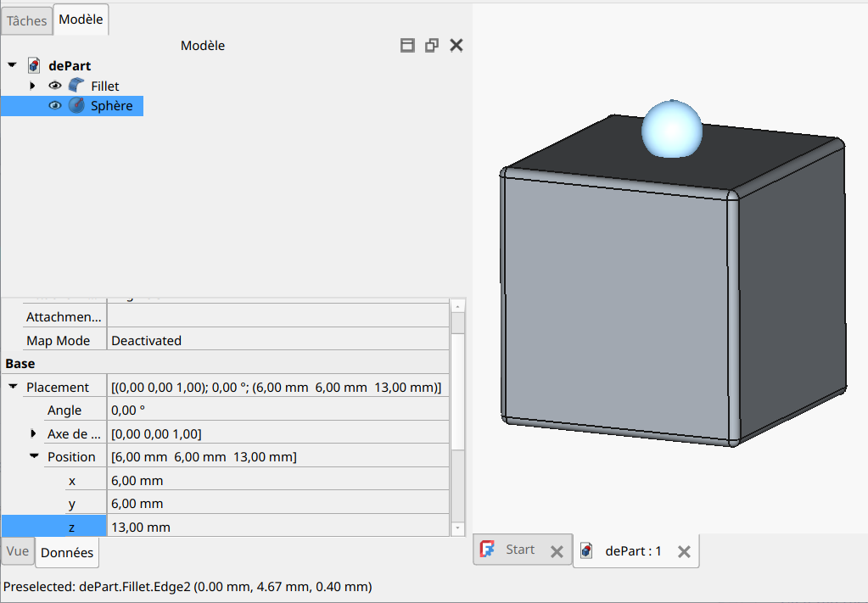Hide the Fillet object via eye icon
Screen dimensions: 868x603
pyautogui.click(x=55, y=86)
